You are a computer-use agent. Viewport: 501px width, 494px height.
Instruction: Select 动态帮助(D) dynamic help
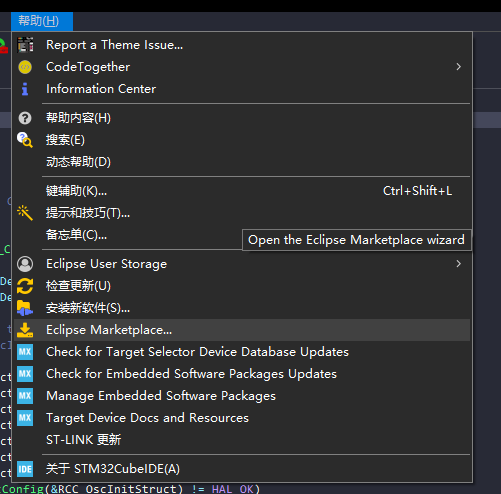click(x=242, y=162)
